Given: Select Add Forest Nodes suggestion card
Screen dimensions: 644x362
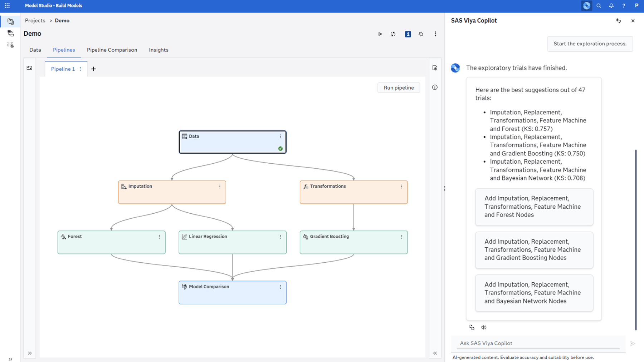Looking at the screenshot, I should click(x=534, y=207).
